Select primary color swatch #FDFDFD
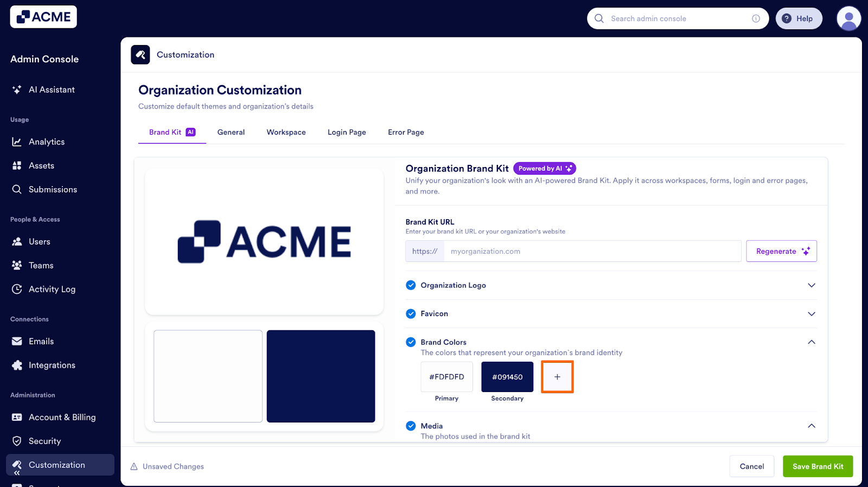 pyautogui.click(x=446, y=377)
